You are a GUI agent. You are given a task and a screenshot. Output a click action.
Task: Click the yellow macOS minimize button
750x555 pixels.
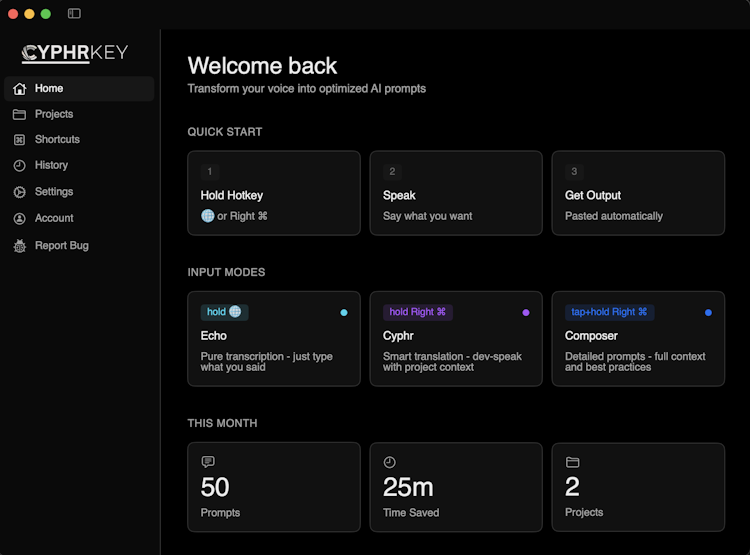click(29, 14)
